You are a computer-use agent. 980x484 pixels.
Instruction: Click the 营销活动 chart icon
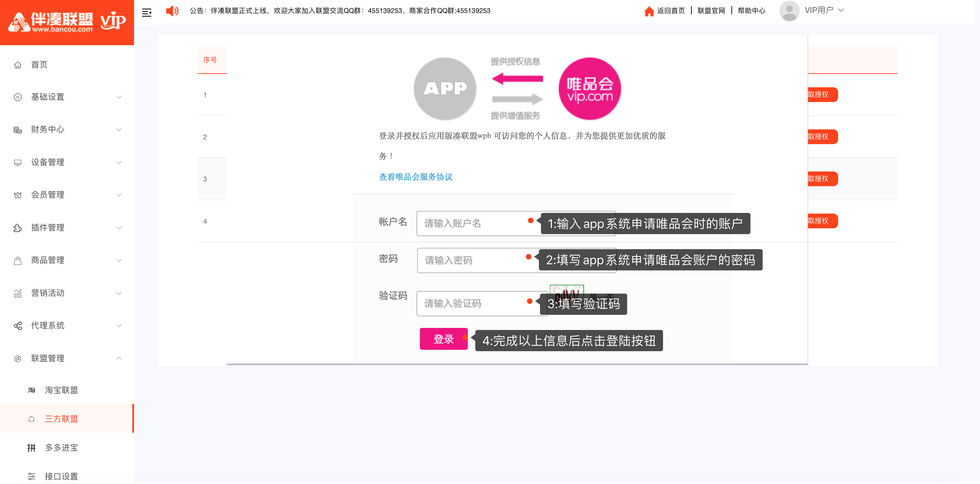pos(17,293)
